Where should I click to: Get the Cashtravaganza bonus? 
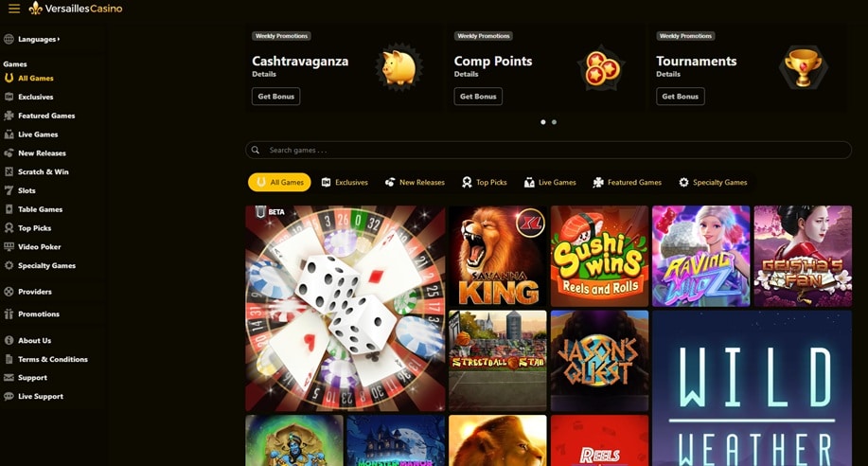pyautogui.click(x=275, y=97)
